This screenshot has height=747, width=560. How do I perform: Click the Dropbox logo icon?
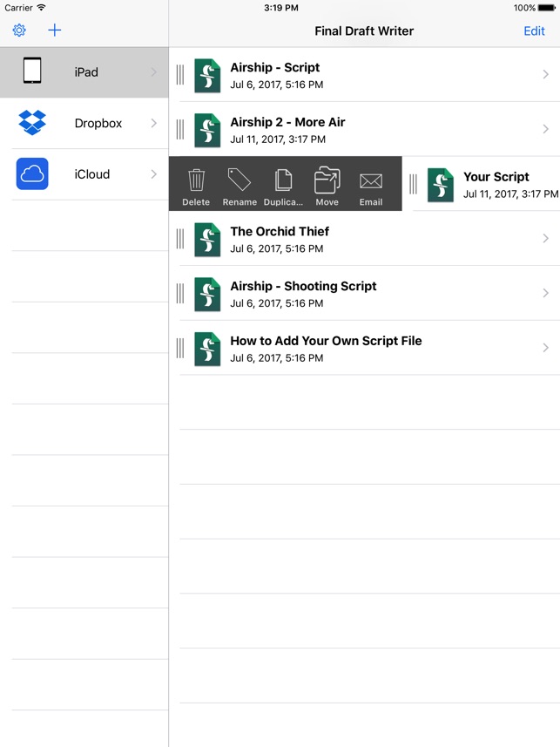(32, 122)
